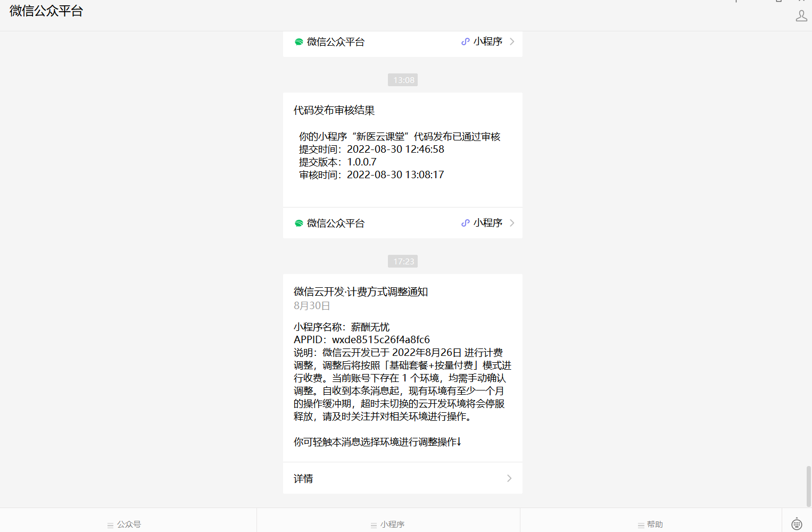Screen dimensions: 812x532
Task: Click the 17:23 timestamp label
Action: click(403, 261)
